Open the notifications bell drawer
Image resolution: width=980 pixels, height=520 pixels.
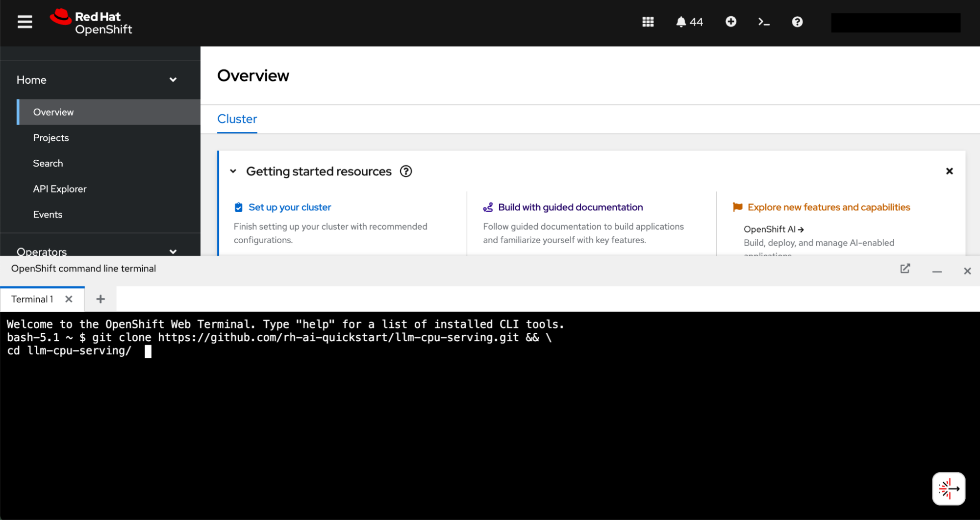click(x=689, y=22)
